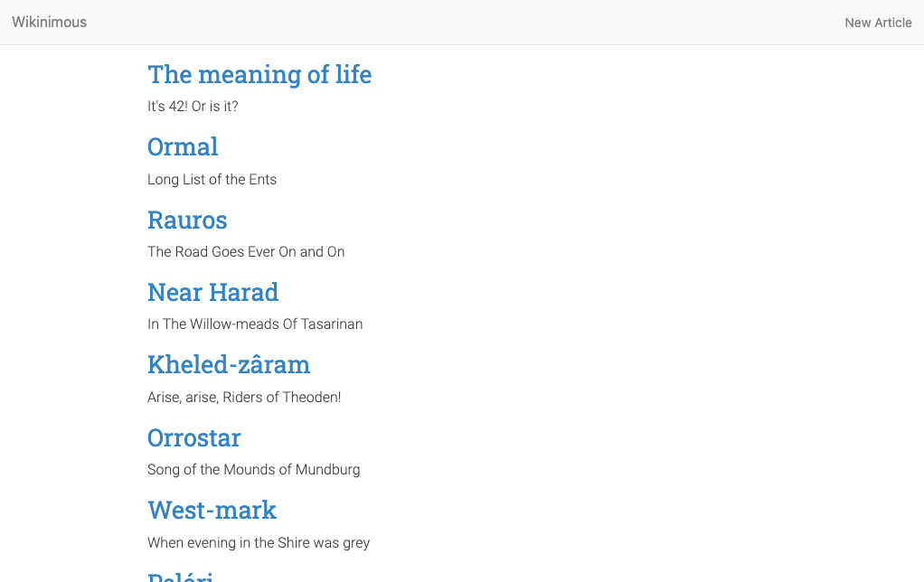Viewport: 924px width, 582px height.
Task: Click "Song of the Mounds of Mundburg"
Action: [x=253, y=469]
